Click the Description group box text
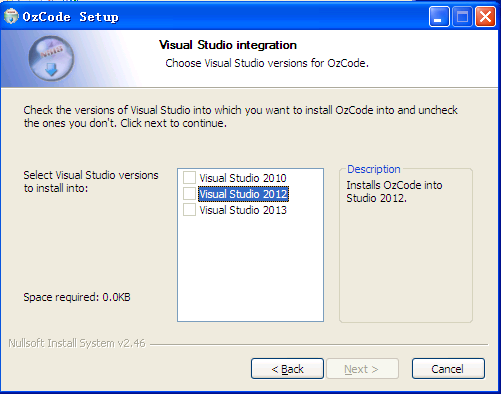The image size is (501, 394). [394, 192]
